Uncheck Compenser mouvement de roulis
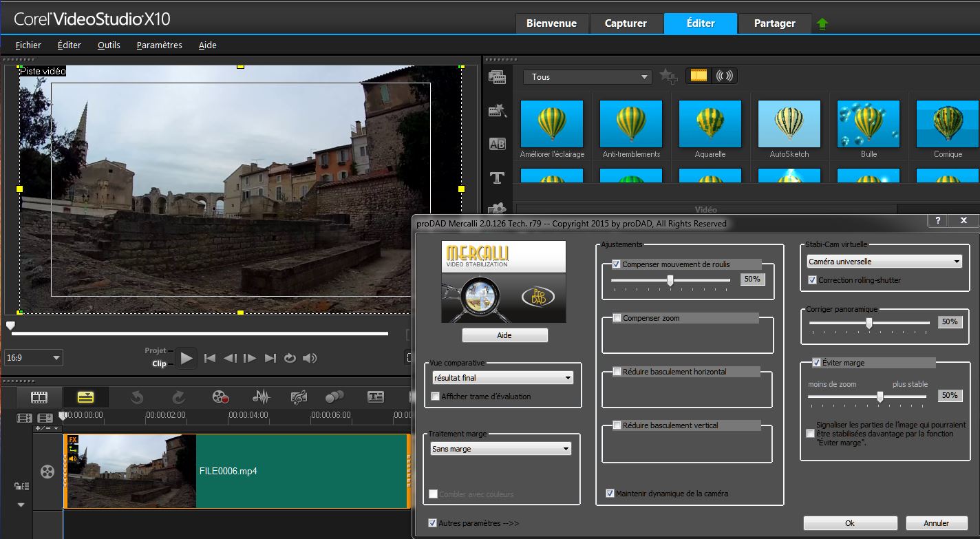Image resolution: width=980 pixels, height=539 pixels. click(x=617, y=264)
